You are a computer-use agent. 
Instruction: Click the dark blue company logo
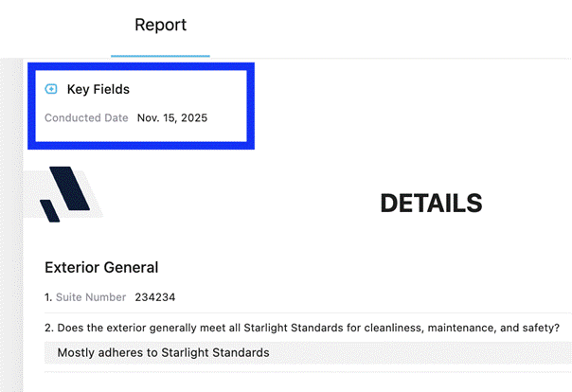[x=65, y=194]
